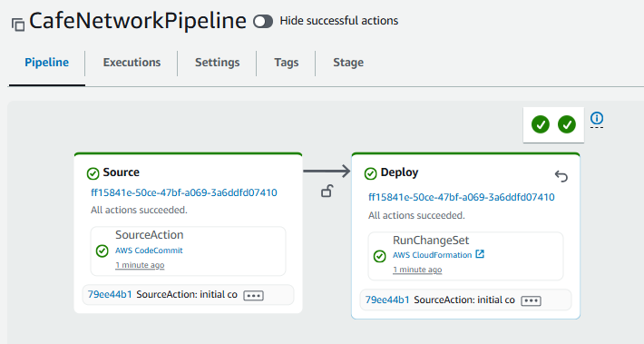Viewport: 644px width, 344px height.
Task: Click the info icon beside status checkmarks
Action: coord(597,118)
